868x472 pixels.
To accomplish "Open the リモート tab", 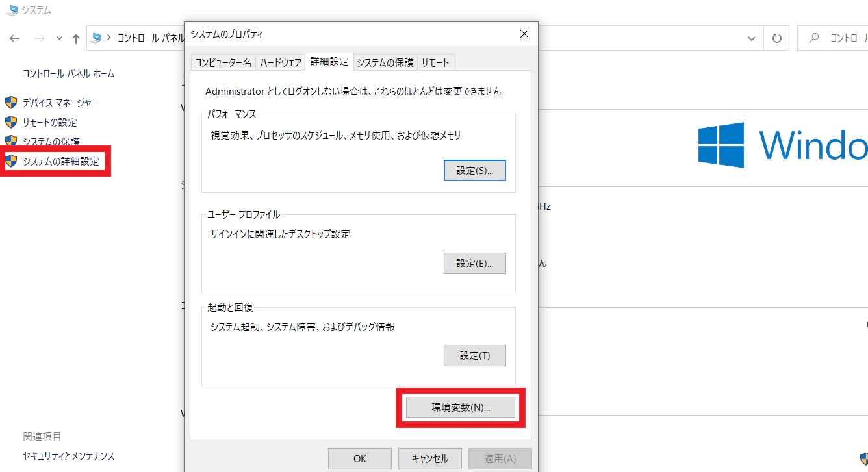I will tap(435, 62).
